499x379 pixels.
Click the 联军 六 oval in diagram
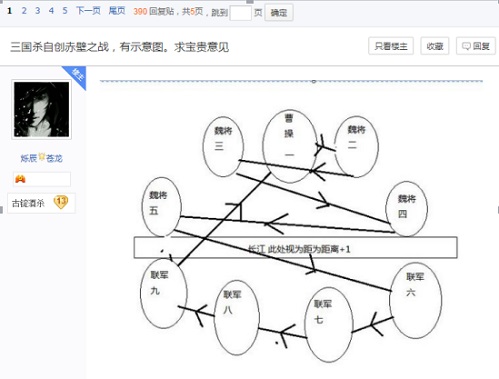tap(415, 300)
